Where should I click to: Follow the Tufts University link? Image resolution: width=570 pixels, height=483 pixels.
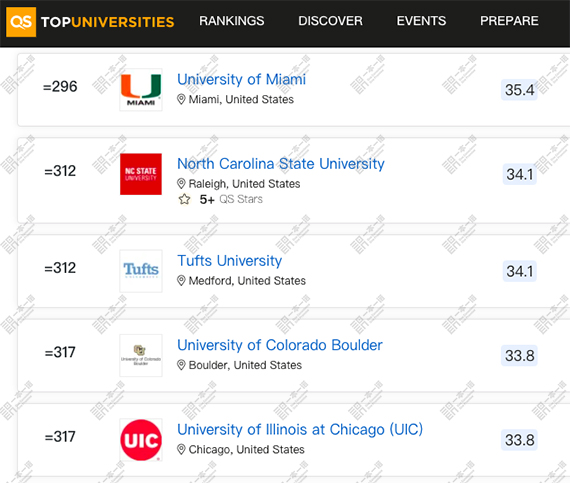coord(229,261)
